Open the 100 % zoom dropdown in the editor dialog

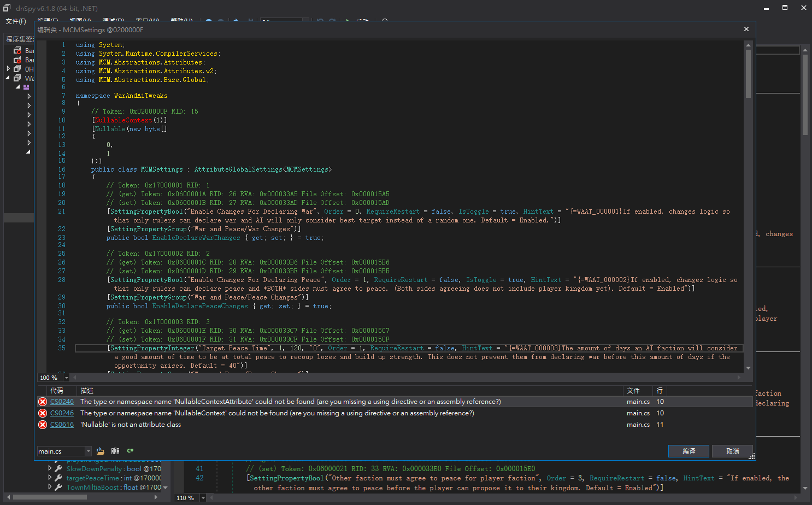[67, 378]
